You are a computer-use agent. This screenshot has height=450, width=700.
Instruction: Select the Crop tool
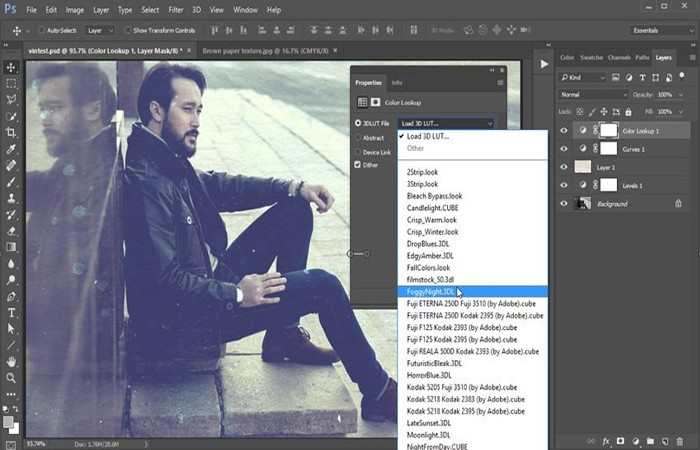click(11, 133)
